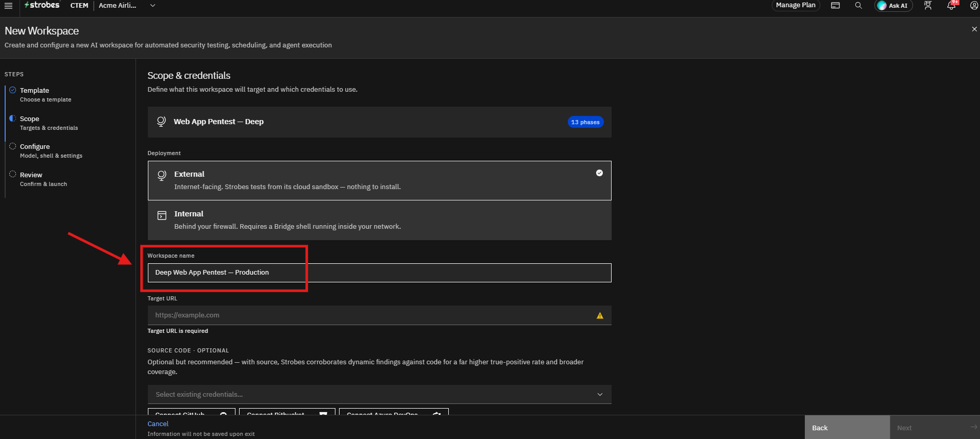
Task: Click the Configure step dashed circle icon
Action: coord(13,146)
